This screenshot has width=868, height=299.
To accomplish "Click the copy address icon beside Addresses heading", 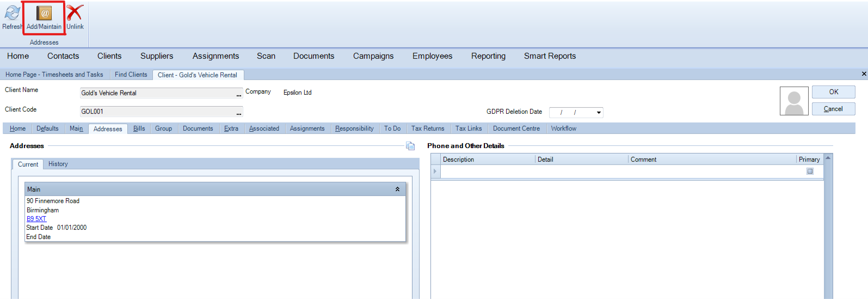I will point(410,146).
